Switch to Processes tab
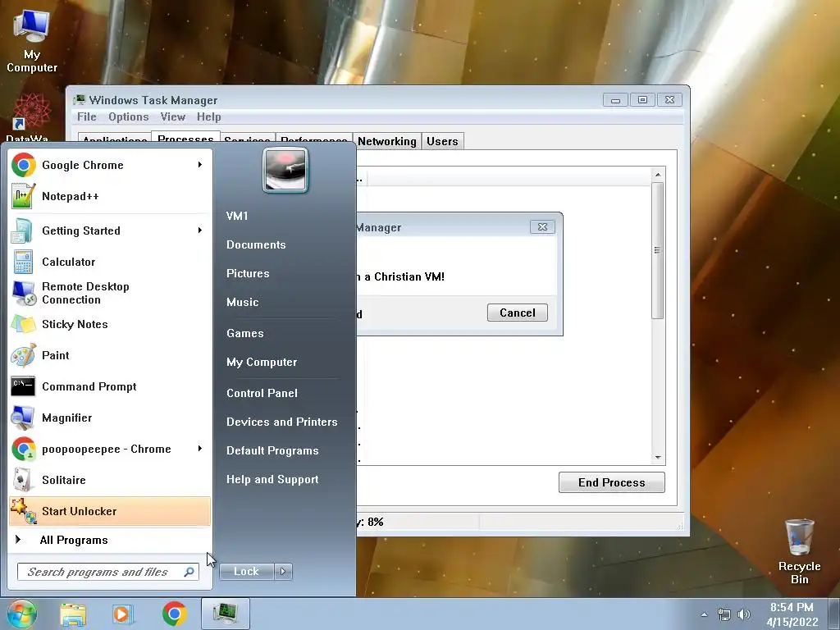This screenshot has width=840, height=630. pyautogui.click(x=186, y=137)
